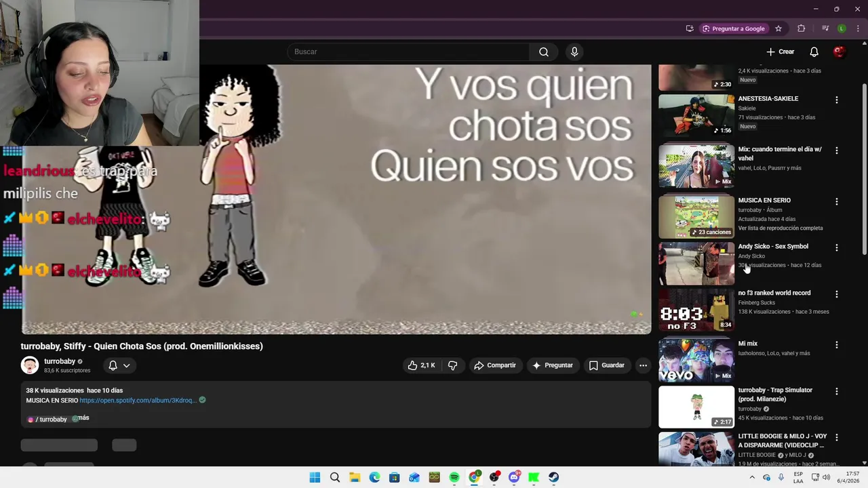Expand description with más
Screen dimensions: 868x488
click(x=83, y=418)
